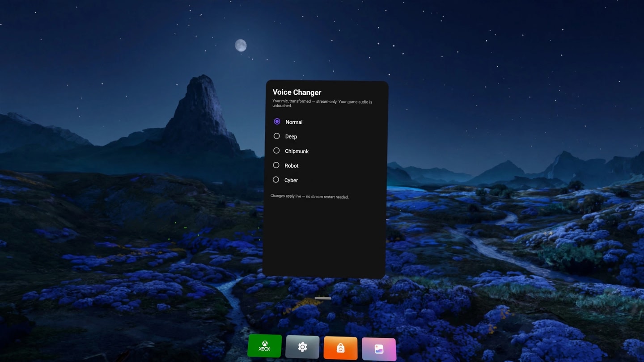This screenshot has width=644, height=362.
Task: Open the Xbox app tile
Action: pyautogui.click(x=265, y=346)
